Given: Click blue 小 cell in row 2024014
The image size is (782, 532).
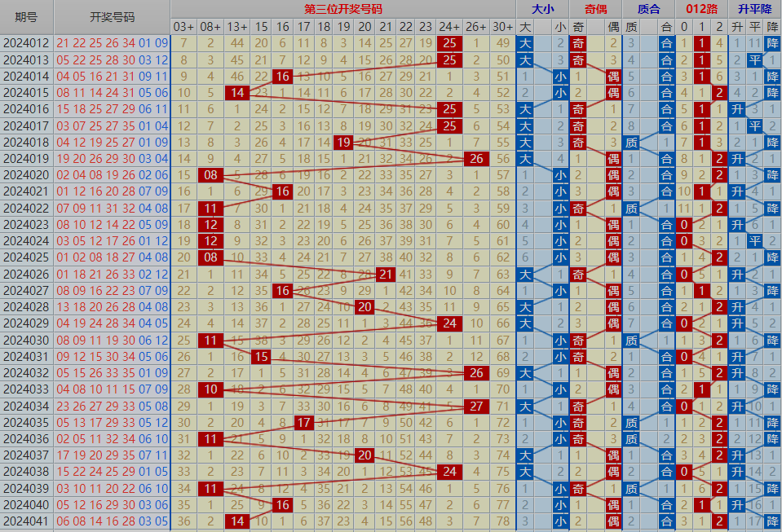Looking at the screenshot, I should 560,77.
